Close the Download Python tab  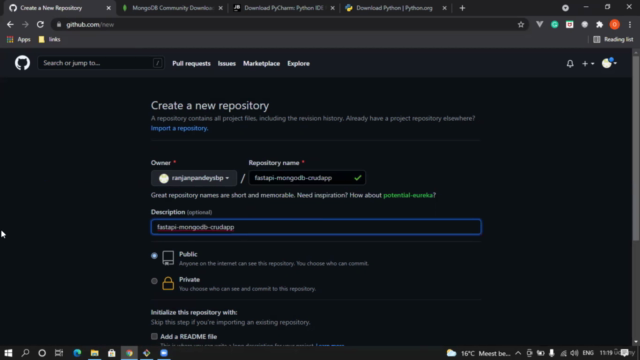(x=444, y=8)
